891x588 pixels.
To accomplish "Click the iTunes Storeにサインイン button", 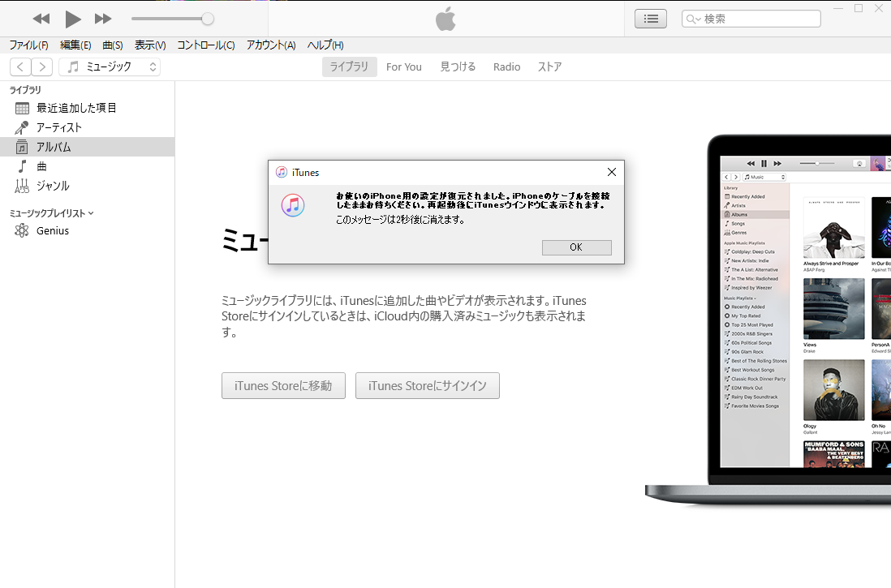I will pos(427,386).
